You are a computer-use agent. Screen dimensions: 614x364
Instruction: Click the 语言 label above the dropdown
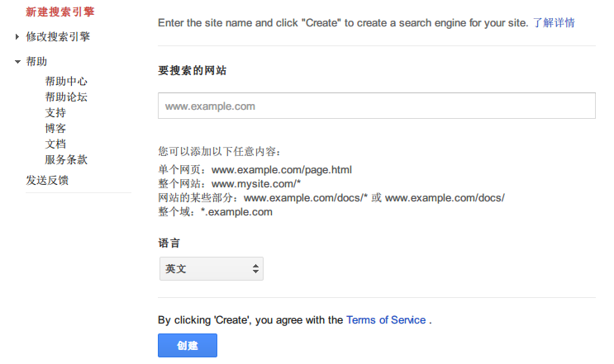[x=169, y=244]
